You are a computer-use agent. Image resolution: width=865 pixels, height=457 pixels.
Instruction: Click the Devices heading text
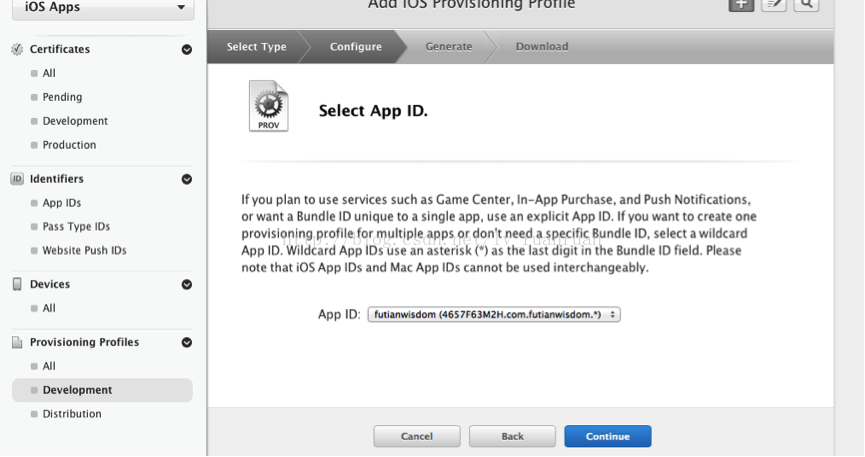pos(50,284)
